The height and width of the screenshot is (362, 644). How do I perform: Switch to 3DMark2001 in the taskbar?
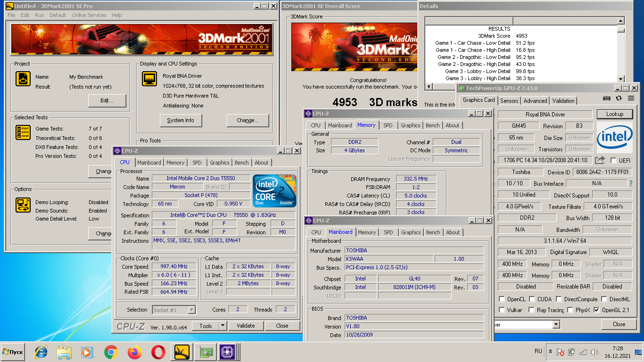click(182, 352)
